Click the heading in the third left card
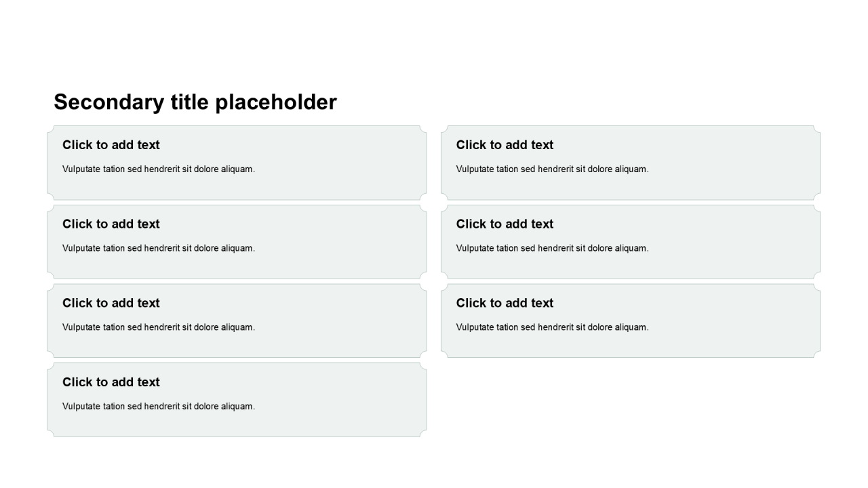868x488 pixels. [111, 304]
